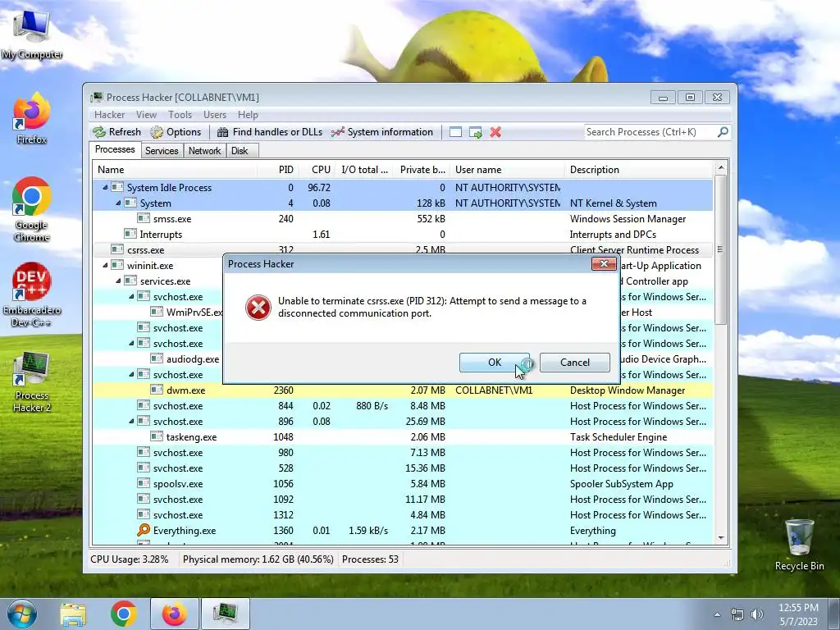Switch to the Services tab

point(162,151)
